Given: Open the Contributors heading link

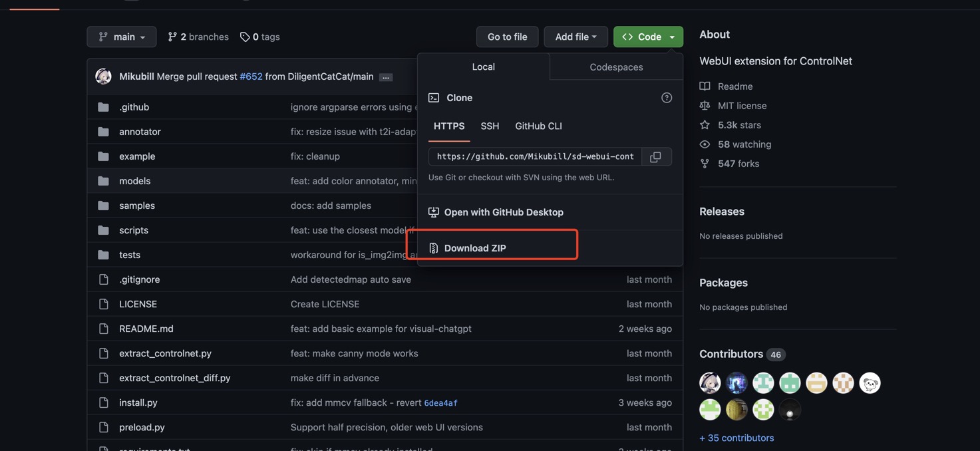Looking at the screenshot, I should pos(742,354).
